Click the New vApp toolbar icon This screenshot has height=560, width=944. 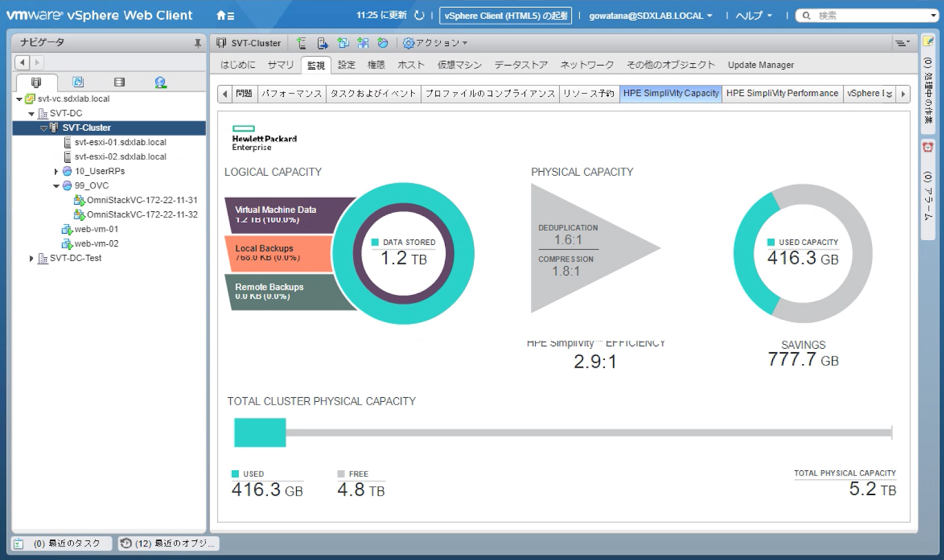click(363, 43)
